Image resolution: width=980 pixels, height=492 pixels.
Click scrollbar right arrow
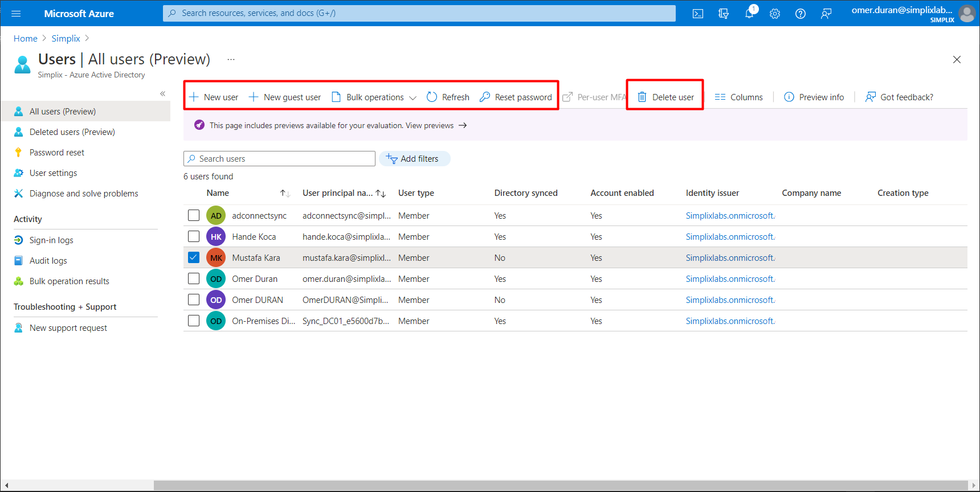tap(974, 485)
